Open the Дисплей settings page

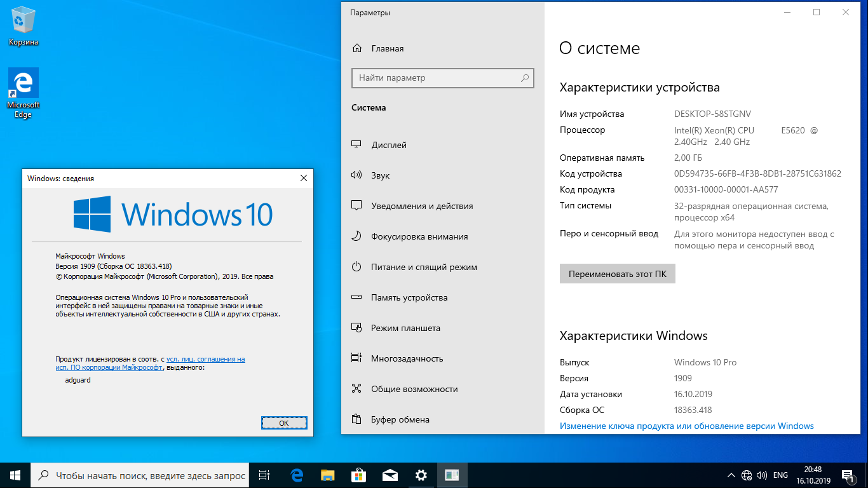pyautogui.click(x=443, y=145)
